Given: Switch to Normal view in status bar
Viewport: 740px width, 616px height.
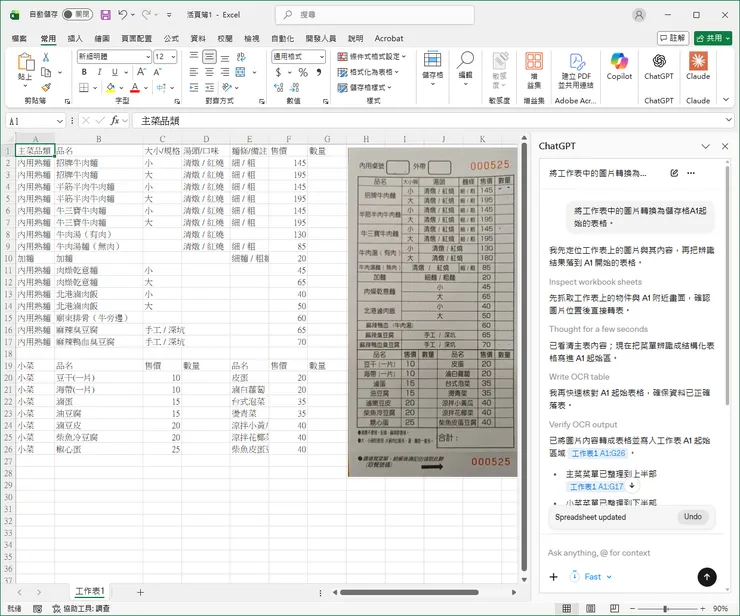Looking at the screenshot, I should coord(567,608).
